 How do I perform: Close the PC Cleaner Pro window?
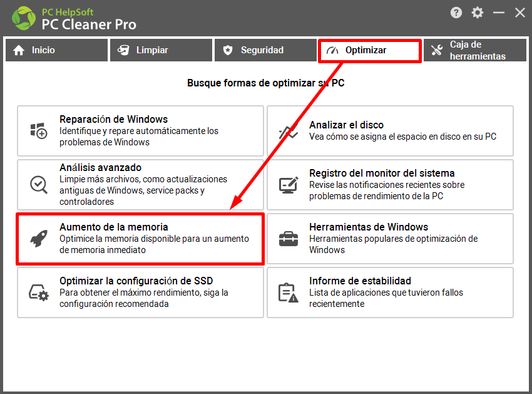click(519, 13)
